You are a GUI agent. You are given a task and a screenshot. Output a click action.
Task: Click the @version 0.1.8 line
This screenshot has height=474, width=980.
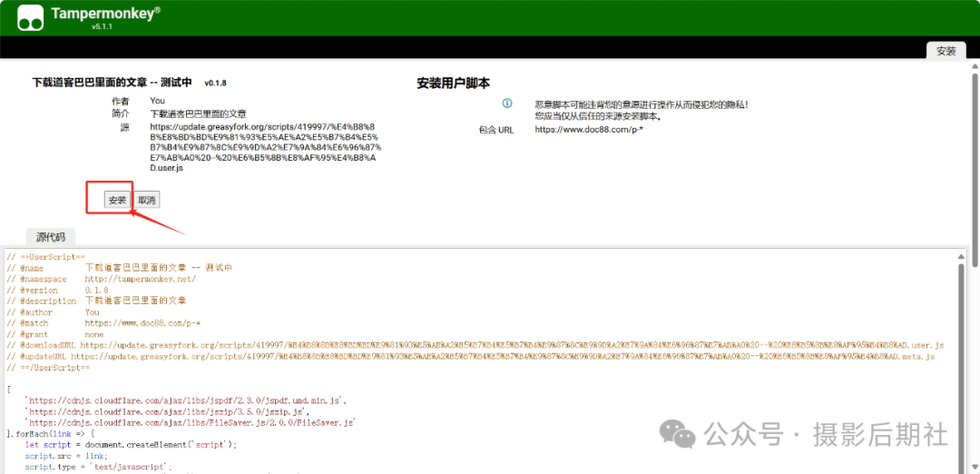pos(57,291)
